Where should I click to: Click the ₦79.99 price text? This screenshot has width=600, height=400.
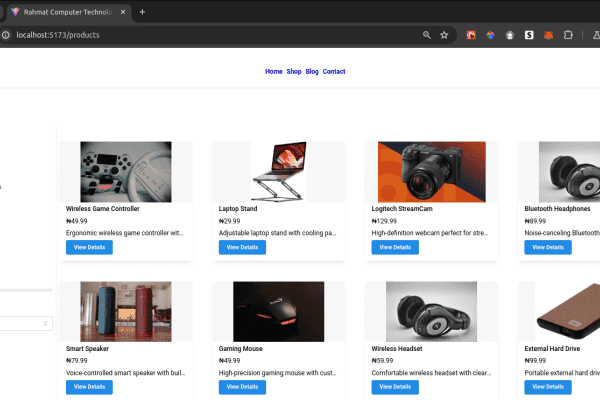click(77, 361)
